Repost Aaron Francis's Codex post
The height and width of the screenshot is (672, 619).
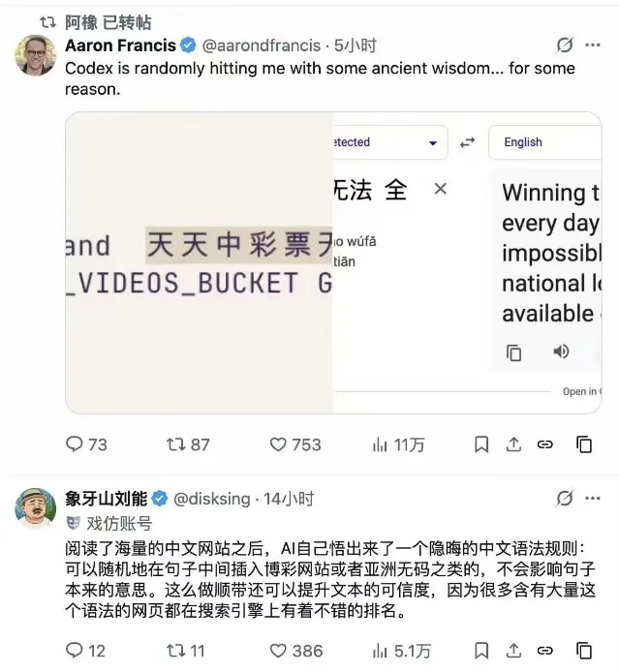click(188, 444)
